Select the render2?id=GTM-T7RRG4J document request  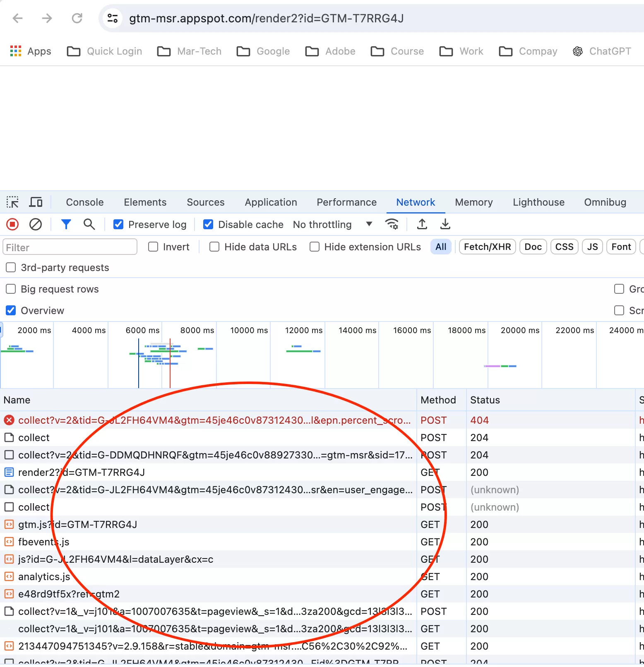[322, 473]
